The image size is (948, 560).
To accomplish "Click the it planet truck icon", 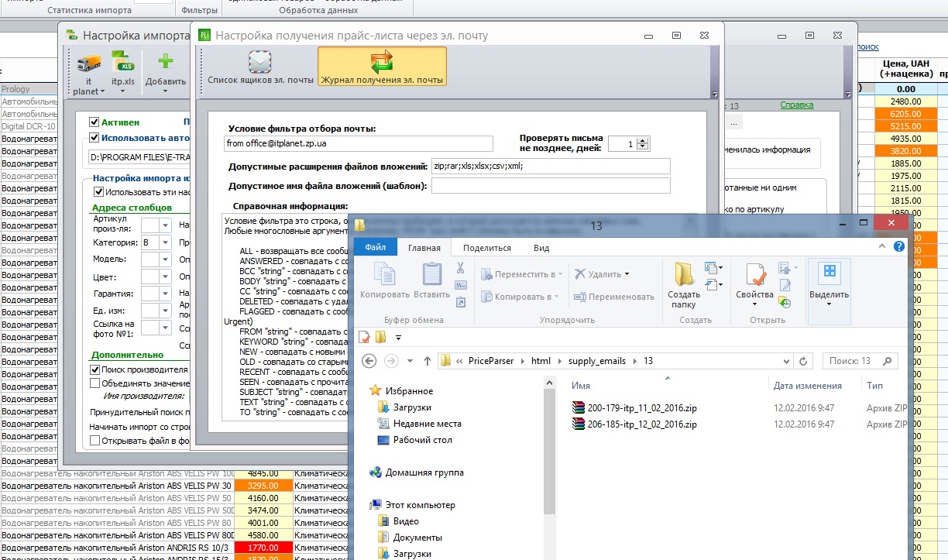I will (x=88, y=63).
